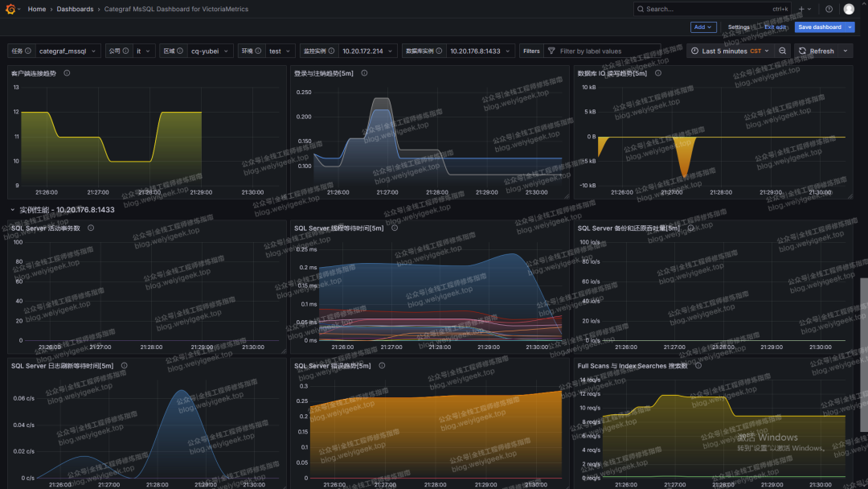Open the 10.20.176.8:1433 database dropdown

pyautogui.click(x=480, y=51)
